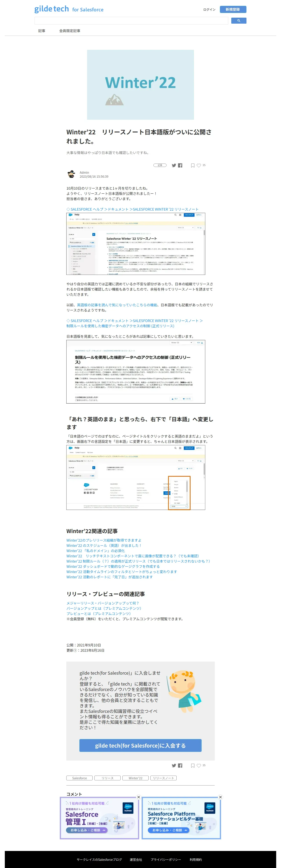Click the magnifier search button
This screenshot has width=281, height=868.
[239, 21]
